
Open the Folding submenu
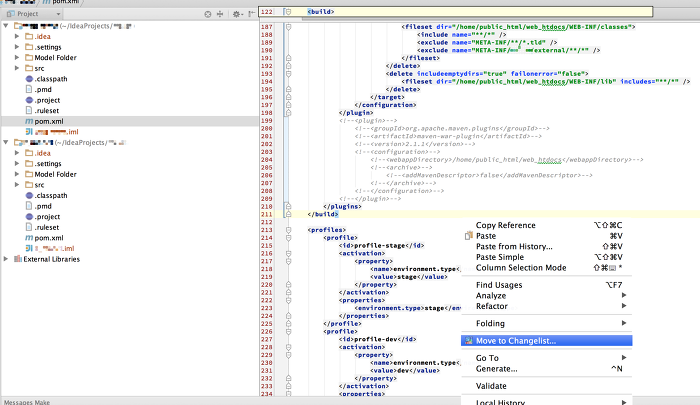(x=546, y=323)
